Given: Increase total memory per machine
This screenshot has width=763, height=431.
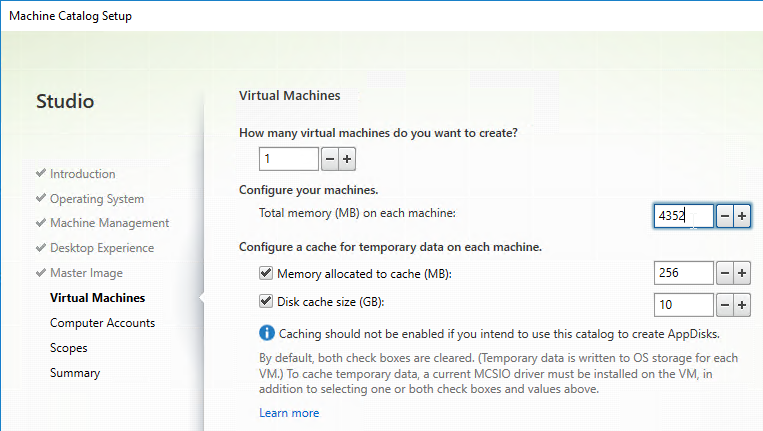Looking at the screenshot, I should click(x=742, y=216).
